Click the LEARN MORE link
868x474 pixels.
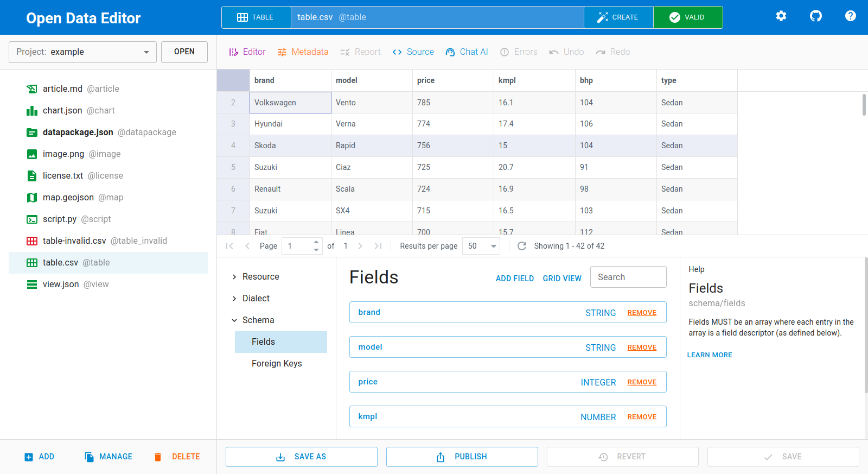click(709, 355)
